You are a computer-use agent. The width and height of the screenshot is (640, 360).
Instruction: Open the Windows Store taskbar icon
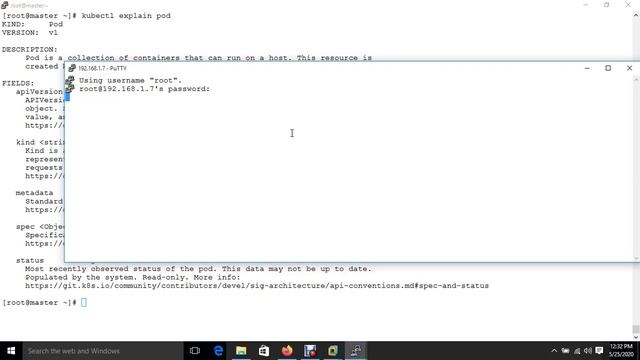(264, 351)
